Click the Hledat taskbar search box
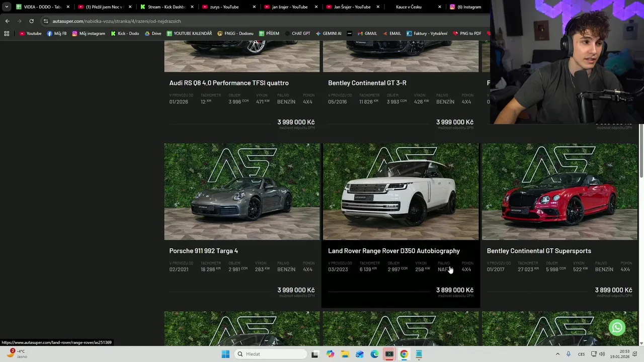The height and width of the screenshot is (362, 644). [x=271, y=354]
